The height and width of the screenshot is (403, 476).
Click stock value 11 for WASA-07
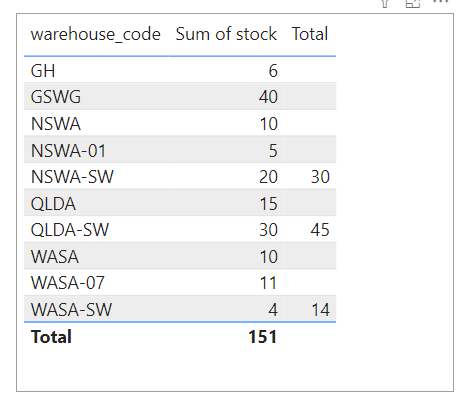tap(268, 283)
